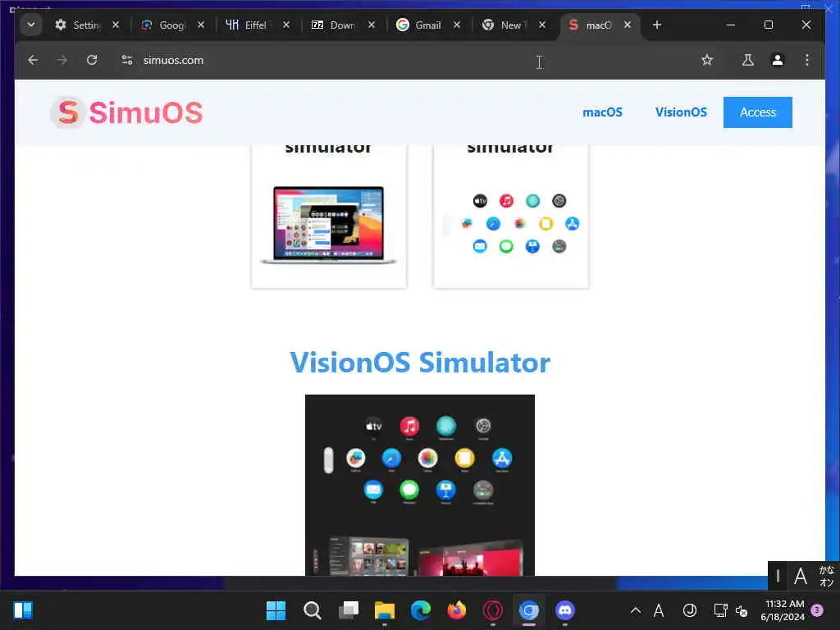The image size is (840, 630).
Task: Click the Messages icon in VisionOS preview
Action: [409, 489]
